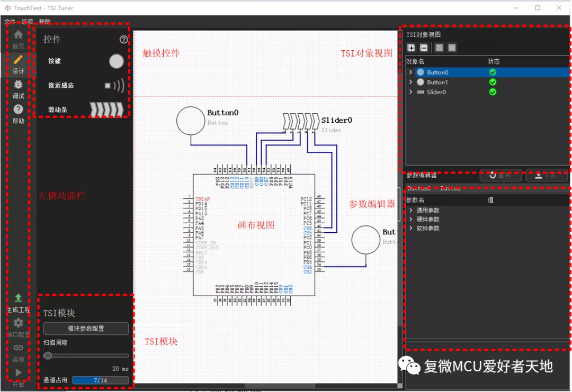Click the 模块参数配置 button
This screenshot has width=572, height=392.
(86, 328)
